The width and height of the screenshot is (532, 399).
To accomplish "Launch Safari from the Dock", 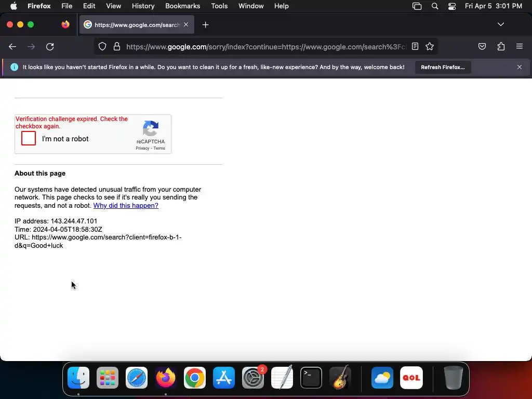I will point(137,378).
